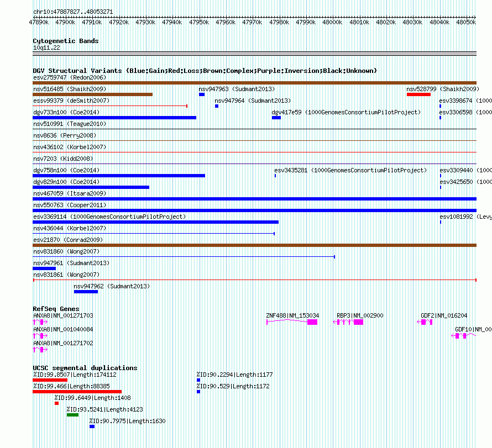Click the dgv829n100 (Coe2014) label
Screen dimensions: 492x448
[x=66, y=182]
